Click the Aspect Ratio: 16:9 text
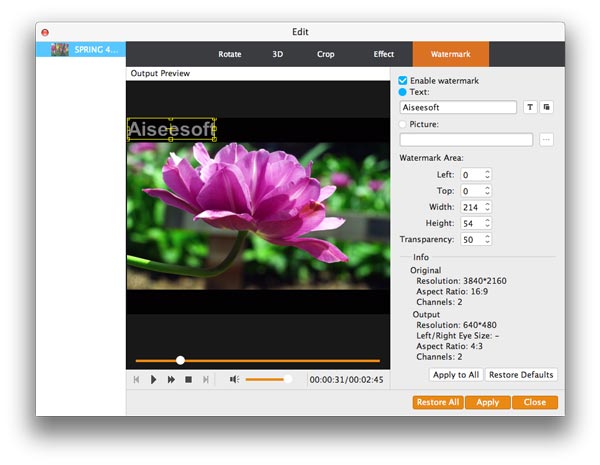The width and height of the screenshot is (600, 465). click(x=452, y=292)
